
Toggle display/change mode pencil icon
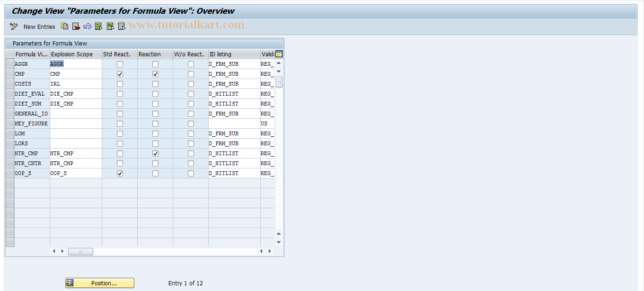14,26
